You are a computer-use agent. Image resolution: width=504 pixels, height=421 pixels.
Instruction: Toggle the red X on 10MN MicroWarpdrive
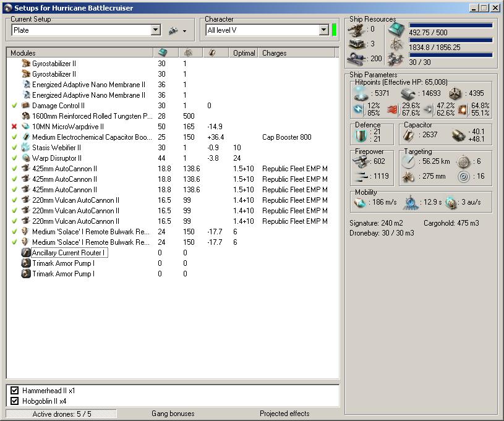click(x=14, y=127)
